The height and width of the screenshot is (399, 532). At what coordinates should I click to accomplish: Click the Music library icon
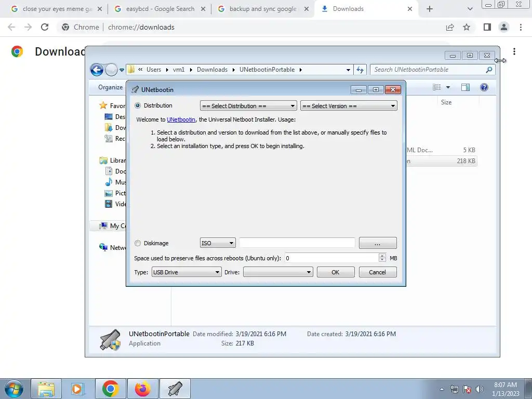tap(109, 182)
